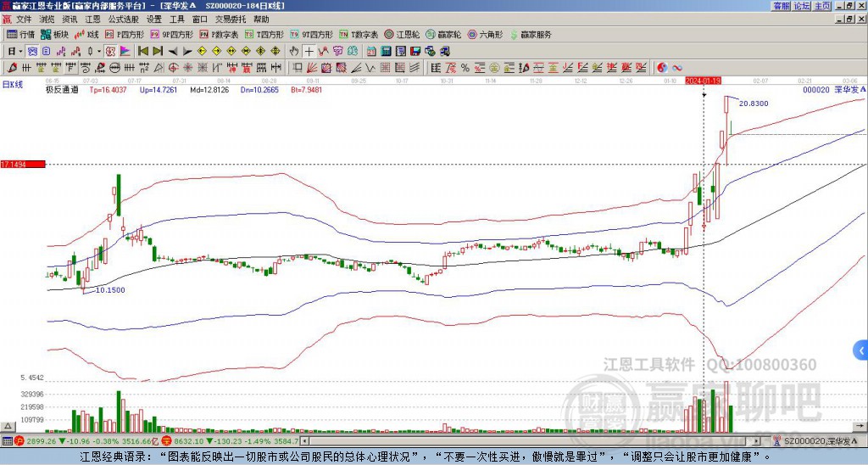Click the 极反通道 indicator label
Image resolution: width=868 pixels, height=465 pixels.
pos(62,89)
